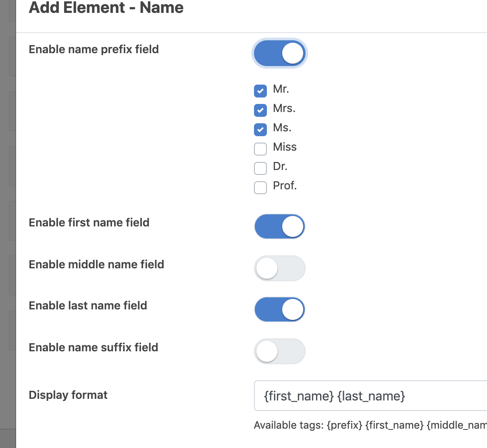Click the 'Enable middle name field' label text
Screen dimensions: 487x448
96,264
